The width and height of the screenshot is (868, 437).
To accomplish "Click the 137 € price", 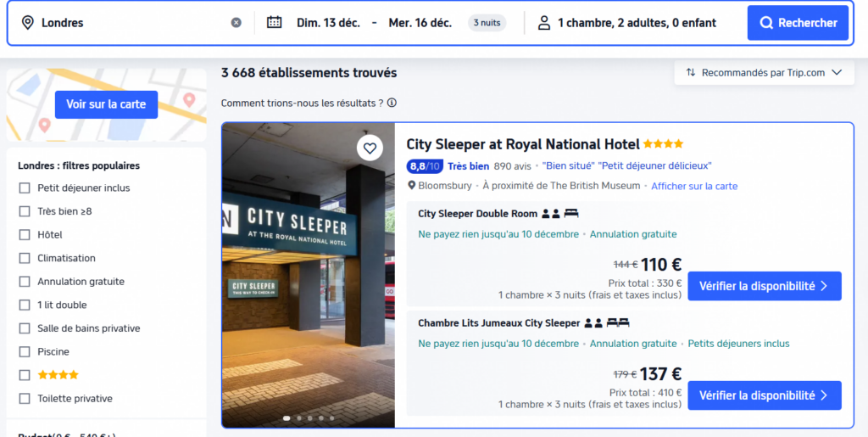I will click(x=661, y=374).
